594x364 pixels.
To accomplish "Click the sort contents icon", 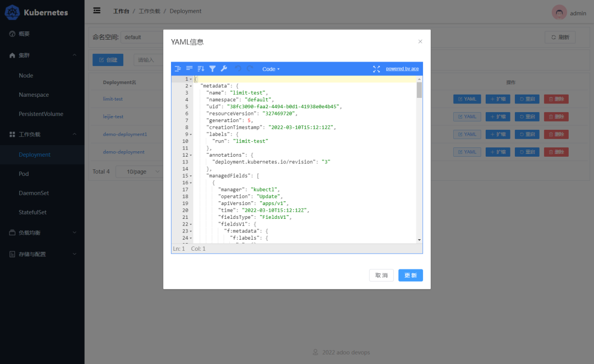I will (x=201, y=69).
